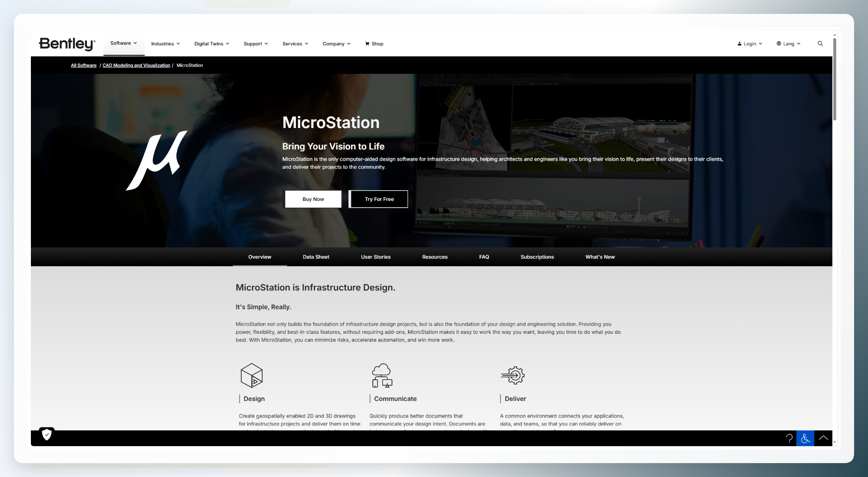Open the Shop cart link
The width and height of the screenshot is (868, 477).
[x=374, y=44]
